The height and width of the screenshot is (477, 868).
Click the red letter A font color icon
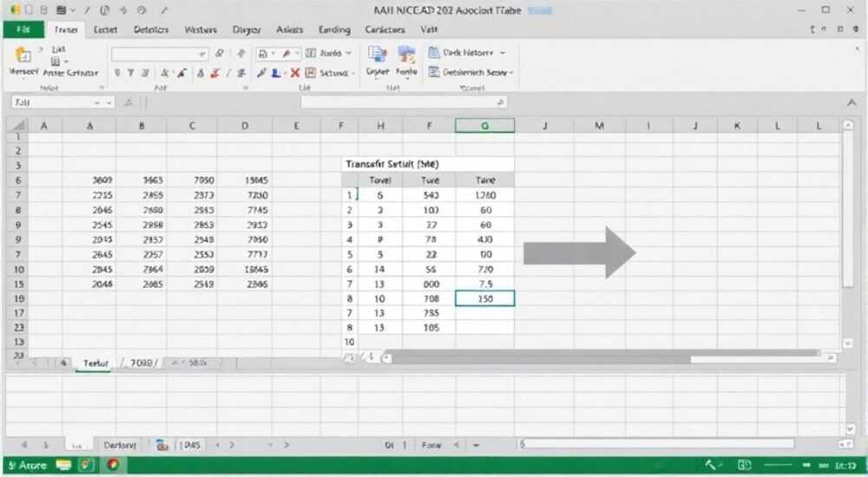(x=214, y=73)
